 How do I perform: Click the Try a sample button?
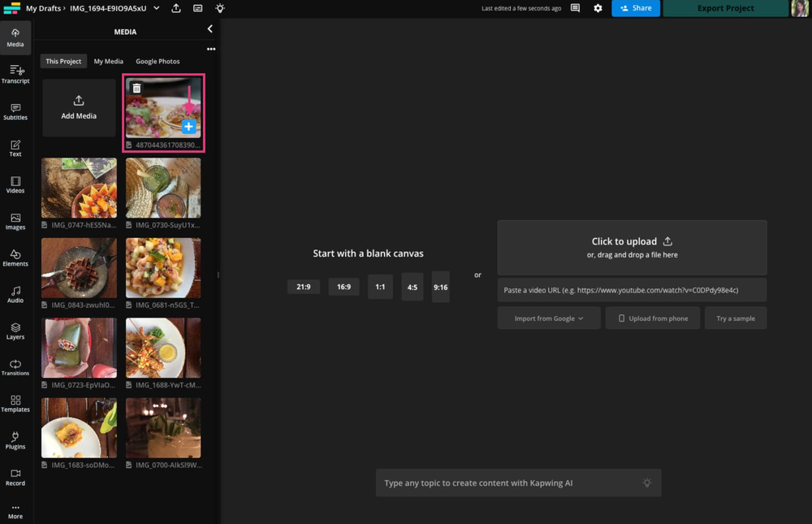click(735, 318)
